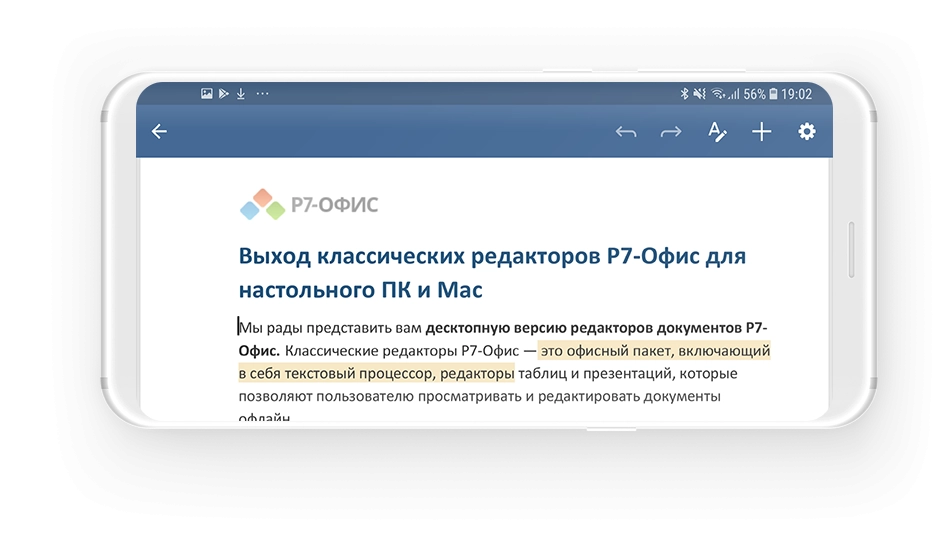Viewport: 944px width, 552px height.
Task: Redo the last undone edit
Action: point(671,131)
